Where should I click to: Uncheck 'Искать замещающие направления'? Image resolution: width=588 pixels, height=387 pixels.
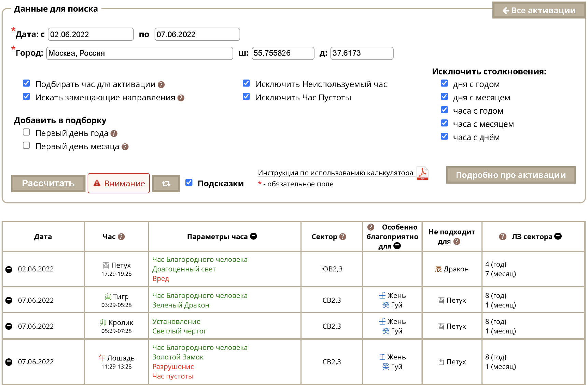[x=26, y=97]
